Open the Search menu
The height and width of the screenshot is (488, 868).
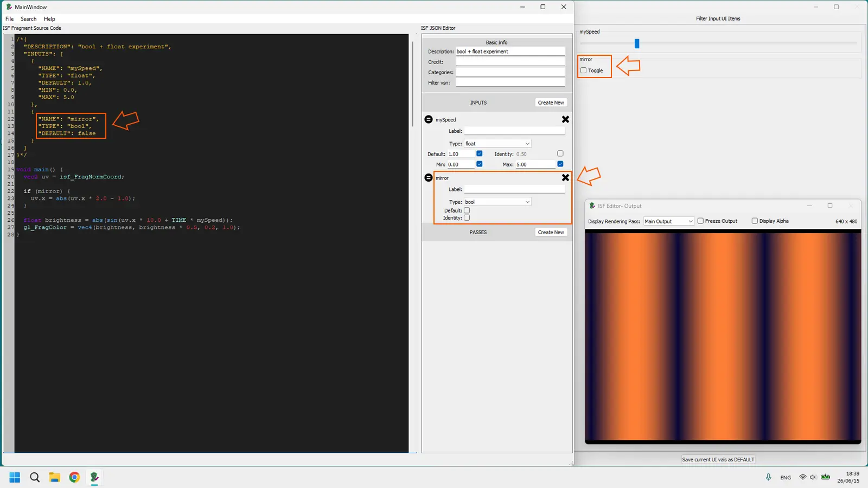pyautogui.click(x=29, y=19)
